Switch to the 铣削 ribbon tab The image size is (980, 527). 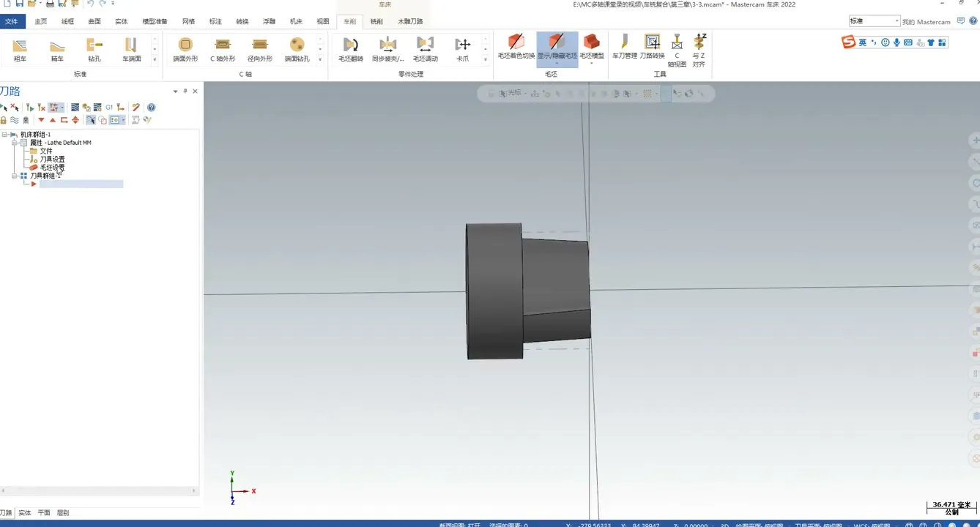pos(376,21)
